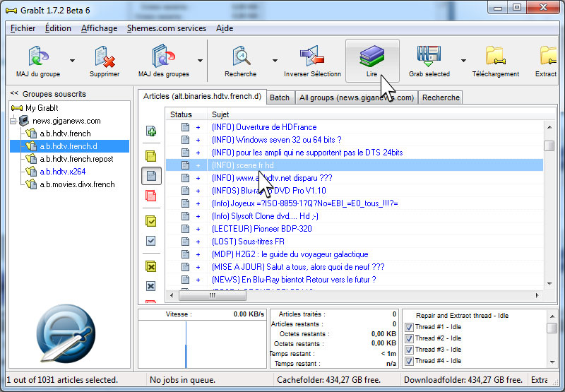Image resolution: width=565 pixels, height=392 pixels.
Task: Toggle the Thread #2 - Idle checkbox
Action: 409,338
